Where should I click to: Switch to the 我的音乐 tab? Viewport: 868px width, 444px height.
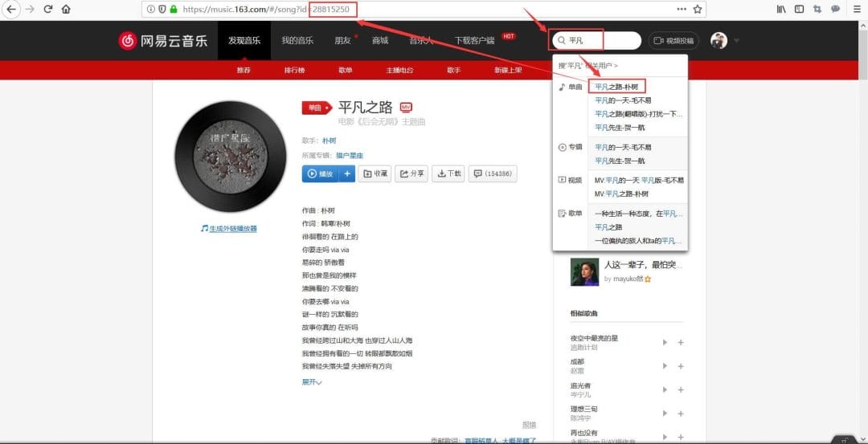tap(297, 41)
